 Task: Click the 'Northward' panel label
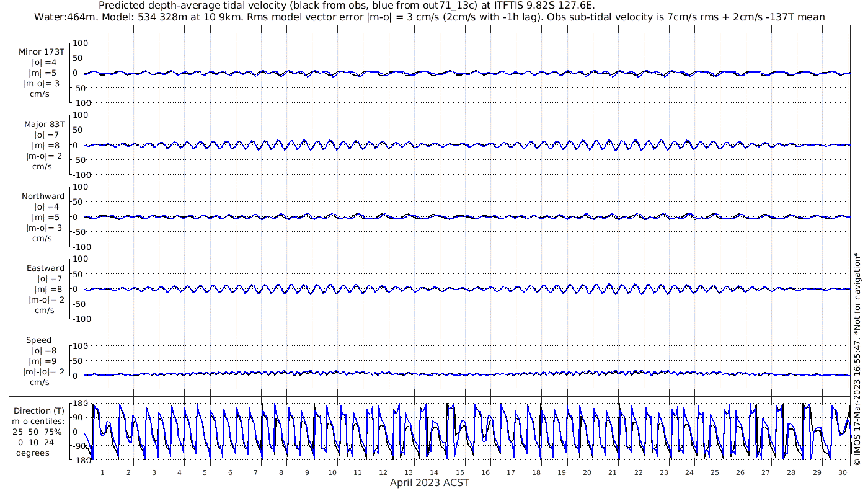tap(43, 196)
